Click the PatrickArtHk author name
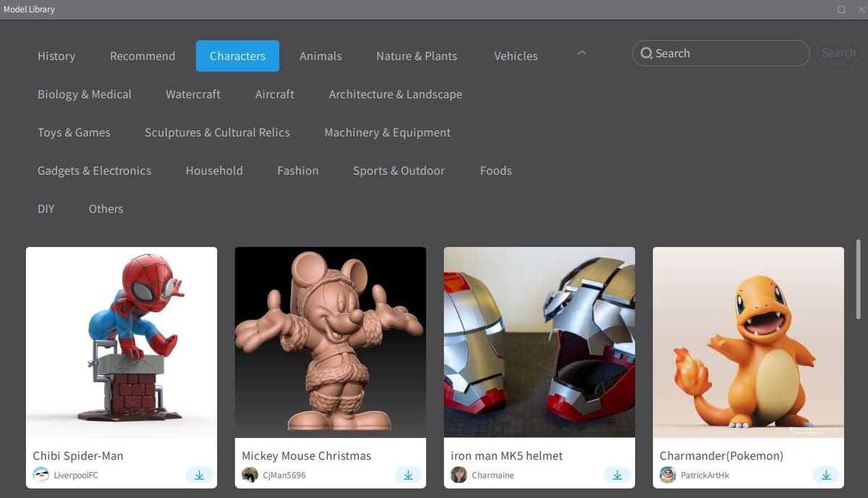868x498 pixels. click(706, 476)
